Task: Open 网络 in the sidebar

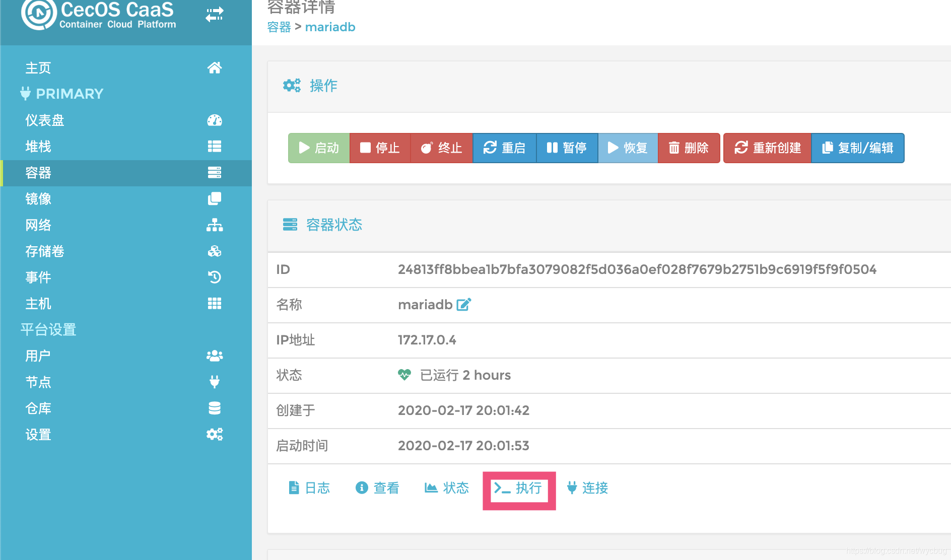Action: coord(126,225)
